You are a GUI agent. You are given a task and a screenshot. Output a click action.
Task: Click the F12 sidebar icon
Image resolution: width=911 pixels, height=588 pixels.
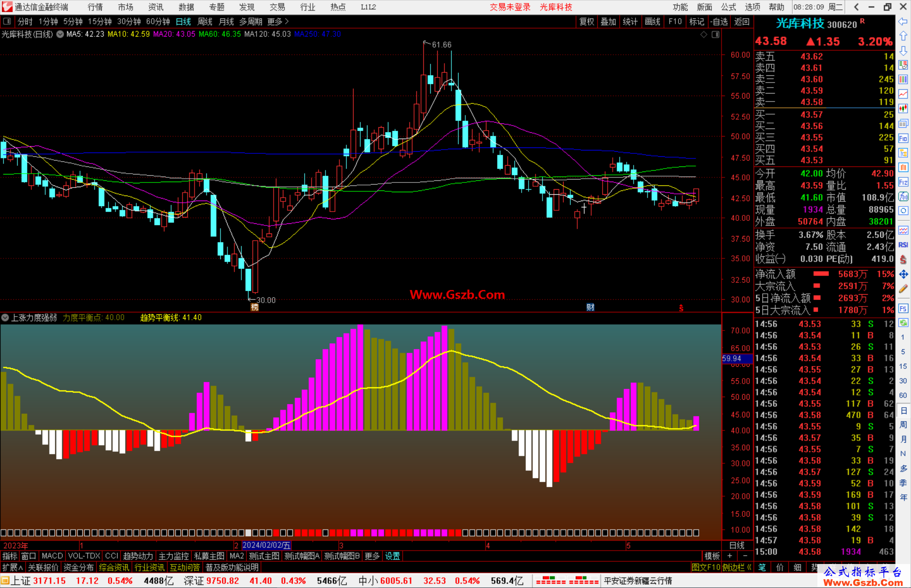903,182
